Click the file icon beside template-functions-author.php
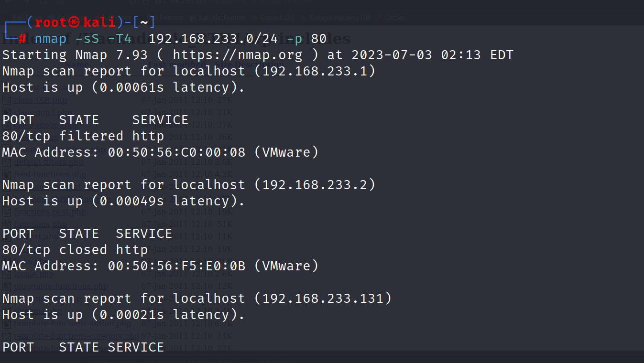Image resolution: width=644 pixels, height=363 pixels. pyautogui.click(x=7, y=323)
